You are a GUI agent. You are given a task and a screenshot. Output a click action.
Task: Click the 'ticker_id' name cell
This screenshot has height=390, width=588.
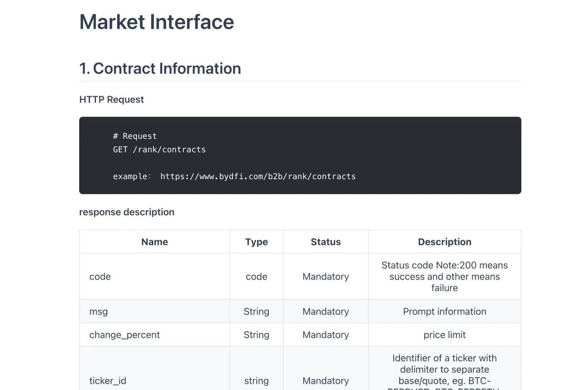pyautogui.click(x=108, y=381)
